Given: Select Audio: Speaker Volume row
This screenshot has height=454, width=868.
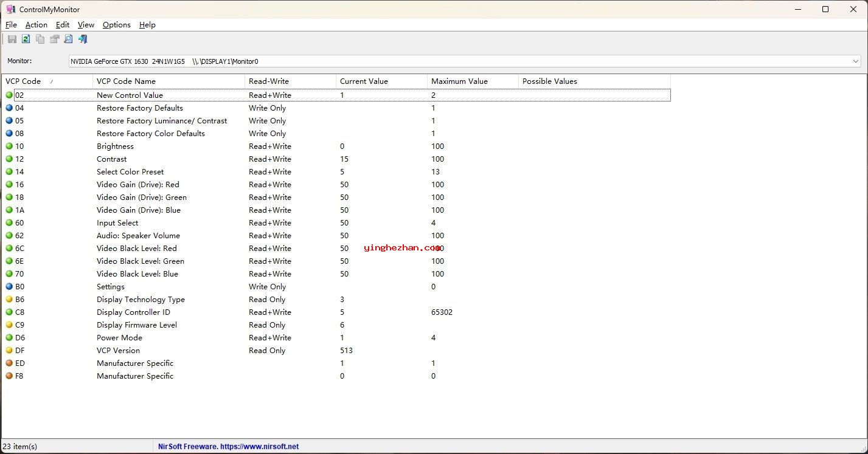Looking at the screenshot, I should click(336, 235).
